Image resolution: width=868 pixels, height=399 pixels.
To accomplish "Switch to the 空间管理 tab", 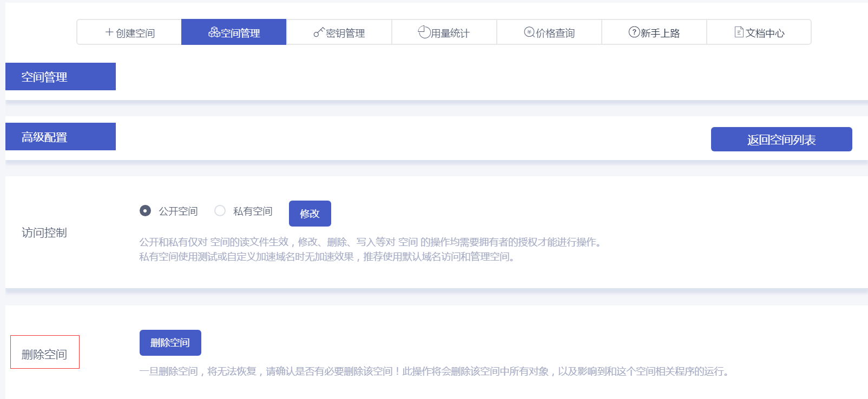I will 234,32.
